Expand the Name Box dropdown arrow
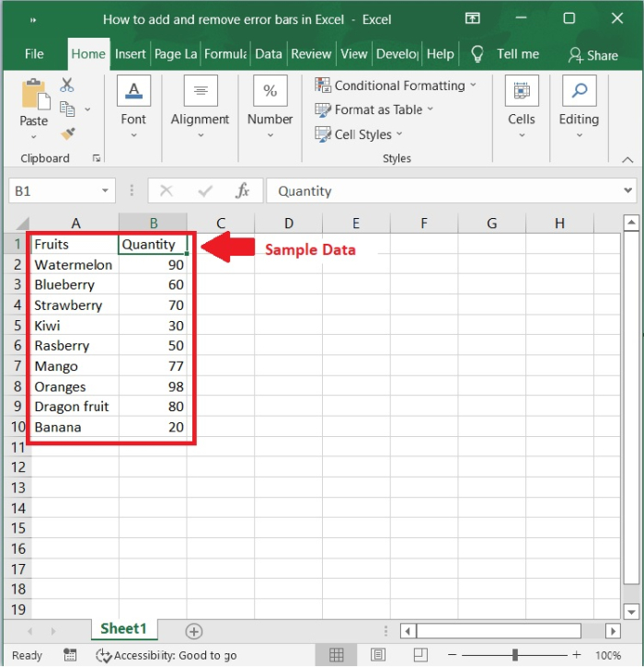This screenshot has height=667, width=644. click(105, 190)
